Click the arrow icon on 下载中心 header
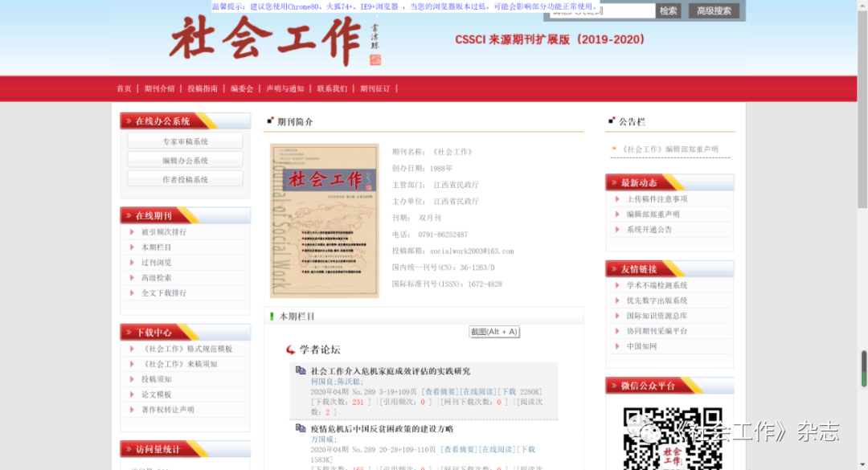The height and width of the screenshot is (470, 868). pyautogui.click(x=129, y=332)
